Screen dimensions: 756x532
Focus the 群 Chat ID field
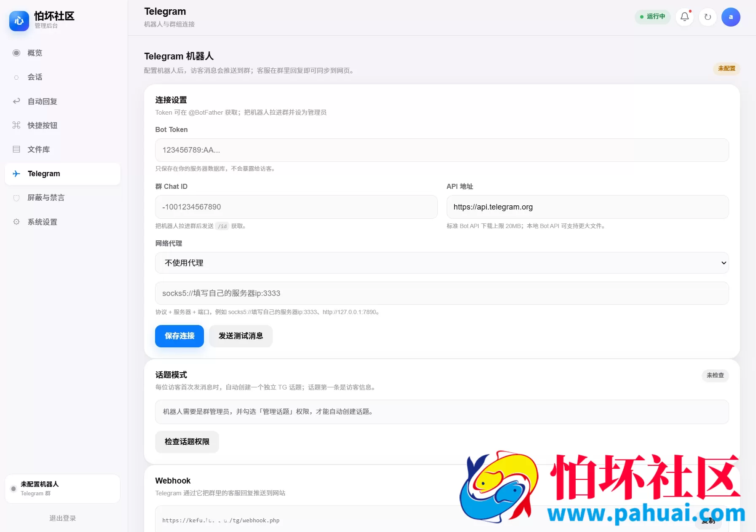pyautogui.click(x=296, y=207)
